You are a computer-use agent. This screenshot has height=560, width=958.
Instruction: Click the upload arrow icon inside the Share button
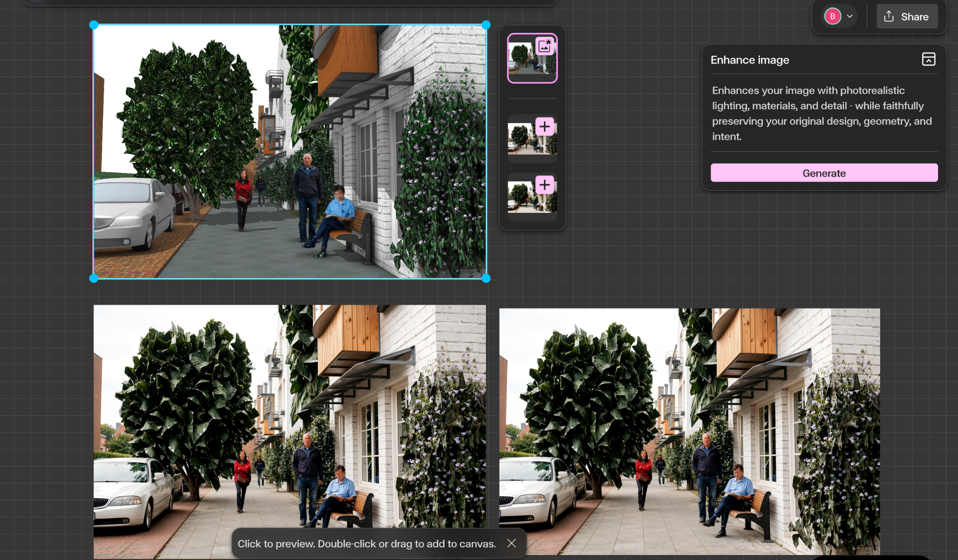889,16
